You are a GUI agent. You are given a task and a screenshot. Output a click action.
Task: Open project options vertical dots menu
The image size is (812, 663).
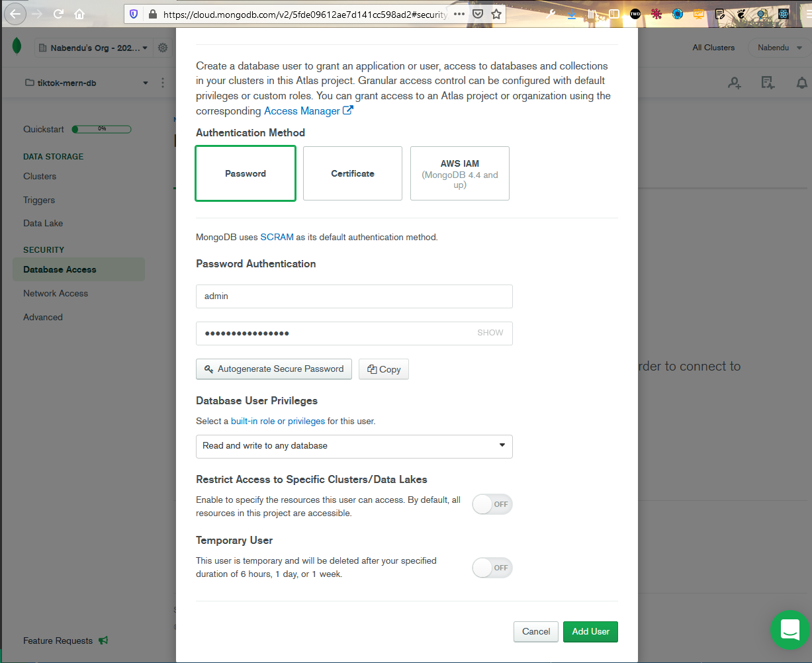[x=163, y=83]
